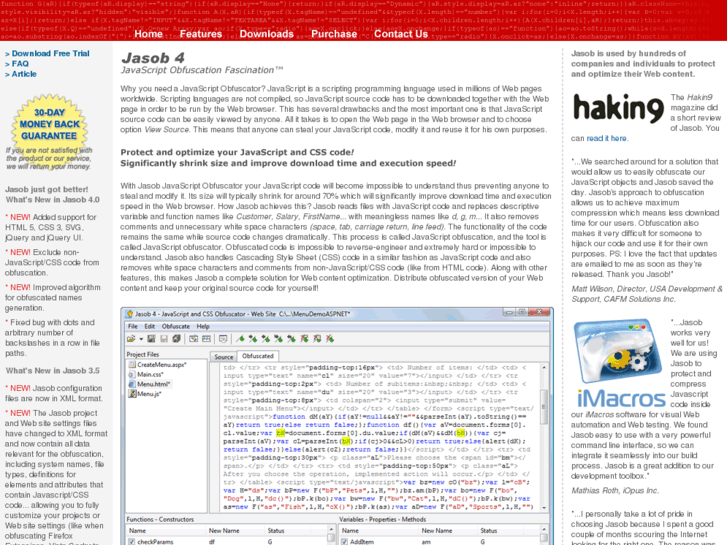Click the G status in AddItem row
Screen dimensions: 727x545
[x=483, y=542]
